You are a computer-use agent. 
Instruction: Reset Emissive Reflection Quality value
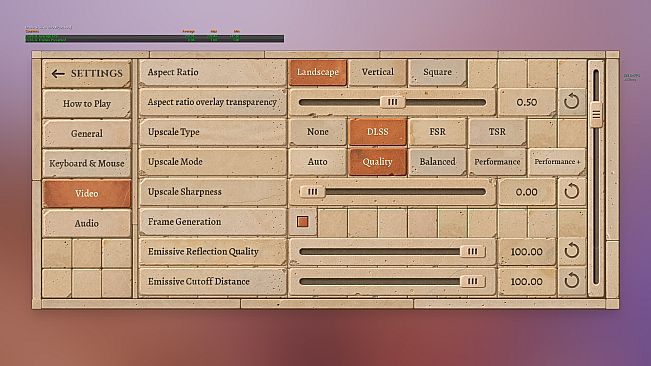572,251
